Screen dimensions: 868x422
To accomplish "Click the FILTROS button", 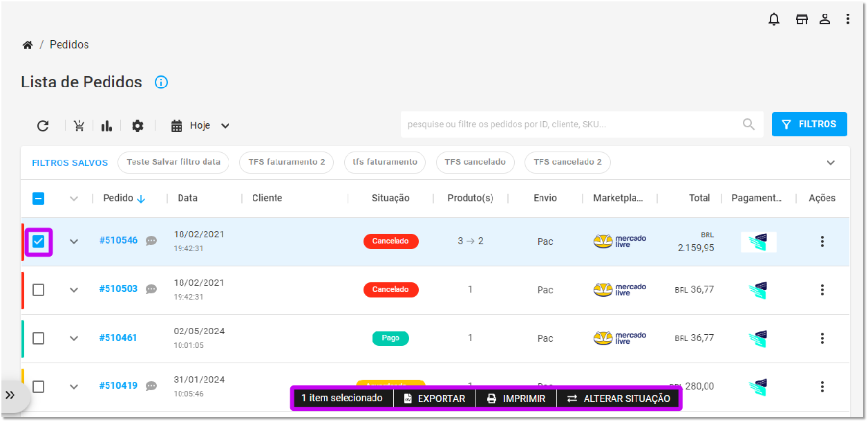I will click(x=809, y=124).
